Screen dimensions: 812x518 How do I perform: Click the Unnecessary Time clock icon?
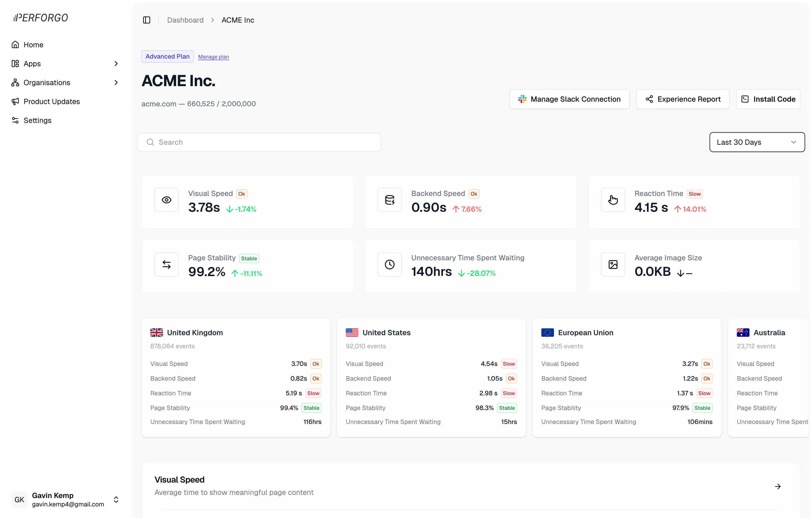389,265
